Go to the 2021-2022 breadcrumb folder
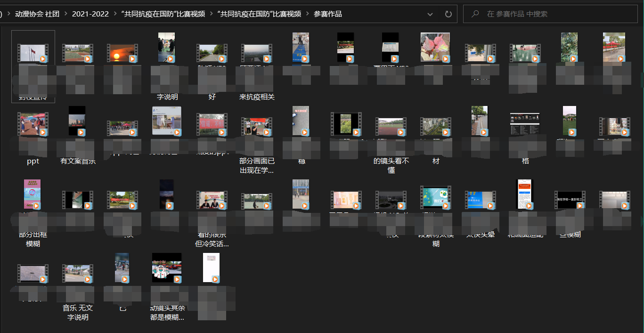 coord(90,14)
